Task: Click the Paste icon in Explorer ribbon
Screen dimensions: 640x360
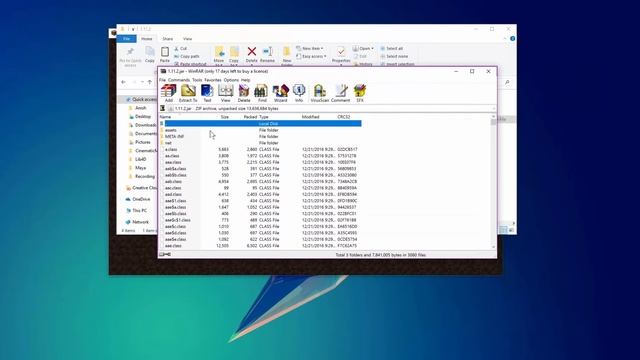Action: 165,54
